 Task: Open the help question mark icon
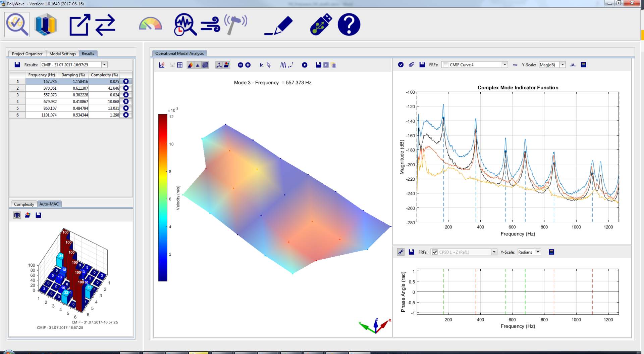coord(348,25)
